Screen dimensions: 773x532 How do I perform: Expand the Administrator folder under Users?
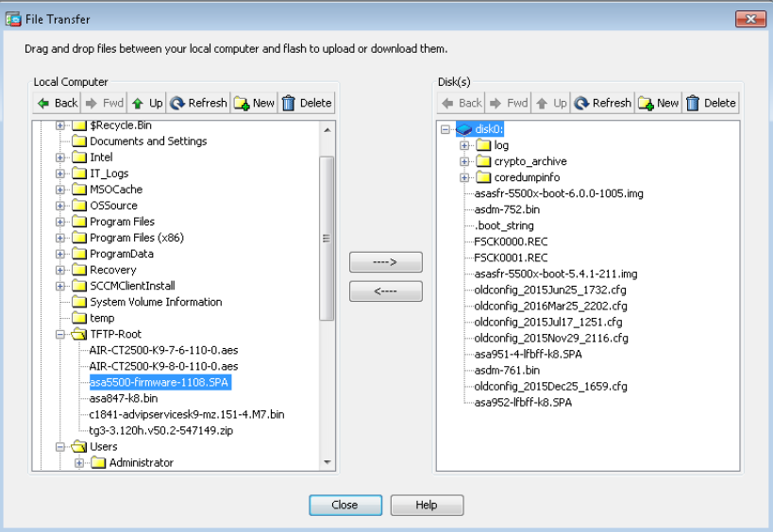[80, 463]
